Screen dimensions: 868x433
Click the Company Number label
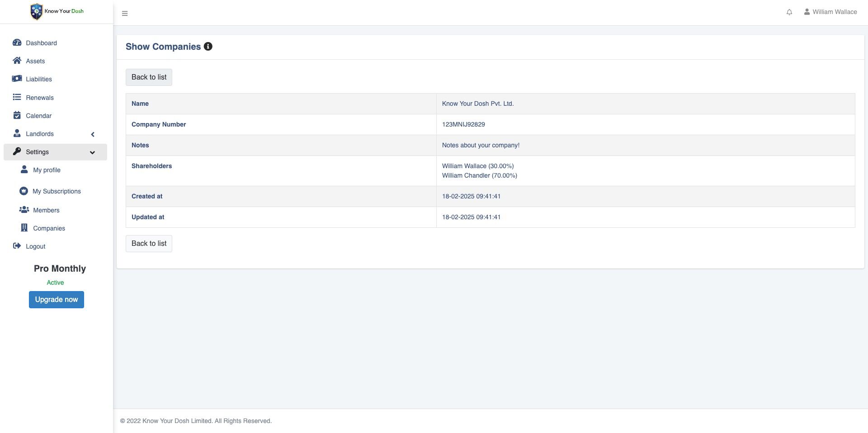point(159,124)
